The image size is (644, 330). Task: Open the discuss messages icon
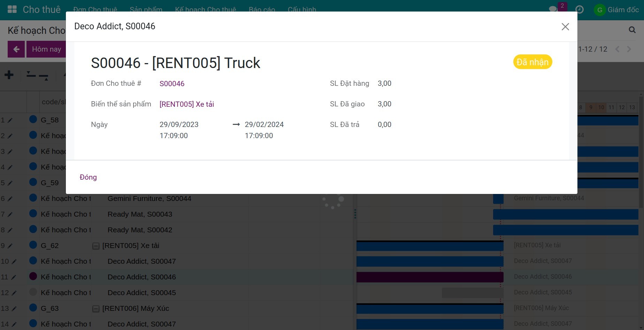(x=553, y=9)
